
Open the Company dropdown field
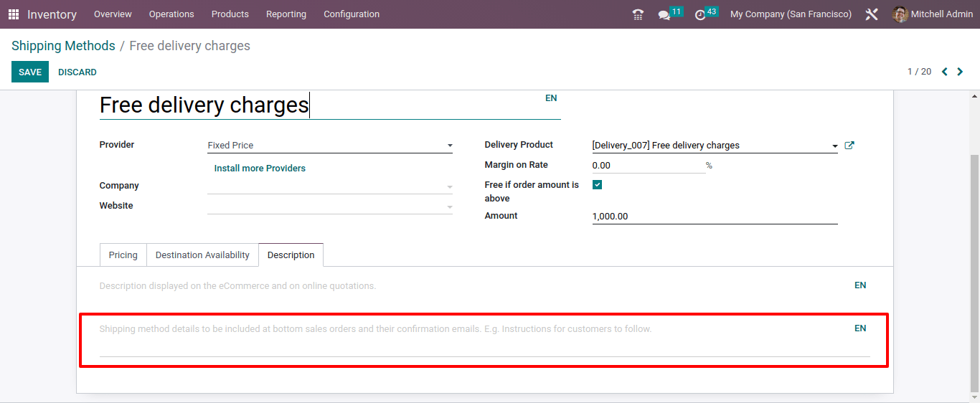330,186
